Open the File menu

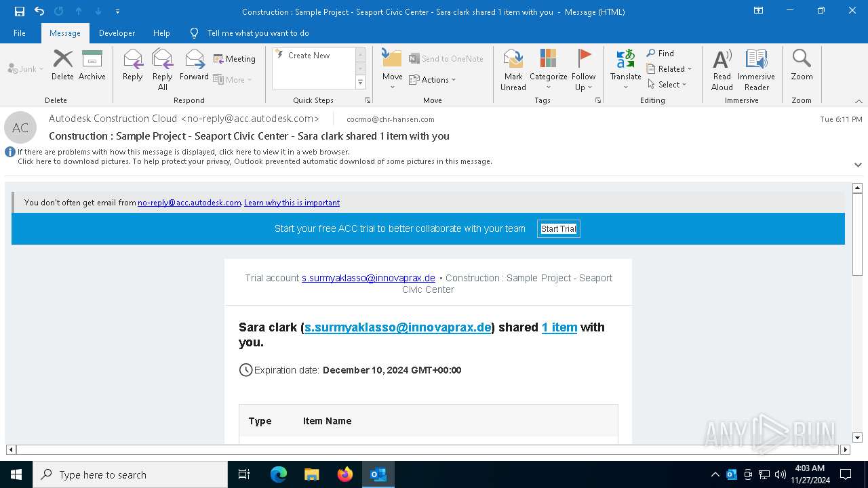click(x=20, y=33)
